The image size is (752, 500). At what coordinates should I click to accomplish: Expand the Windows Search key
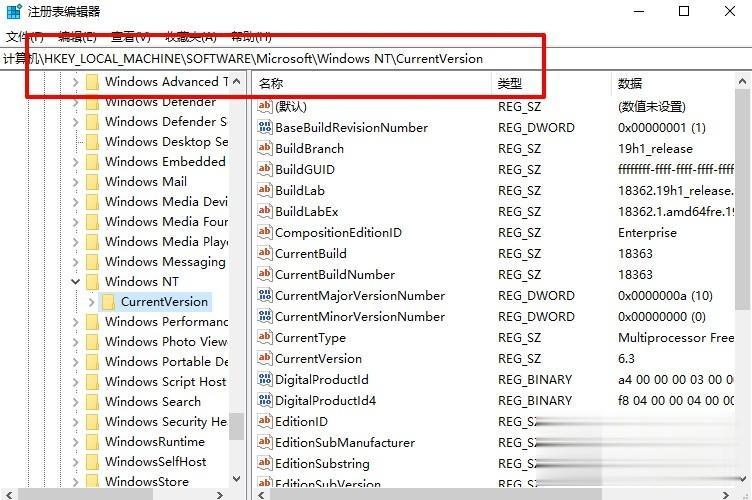pos(75,402)
